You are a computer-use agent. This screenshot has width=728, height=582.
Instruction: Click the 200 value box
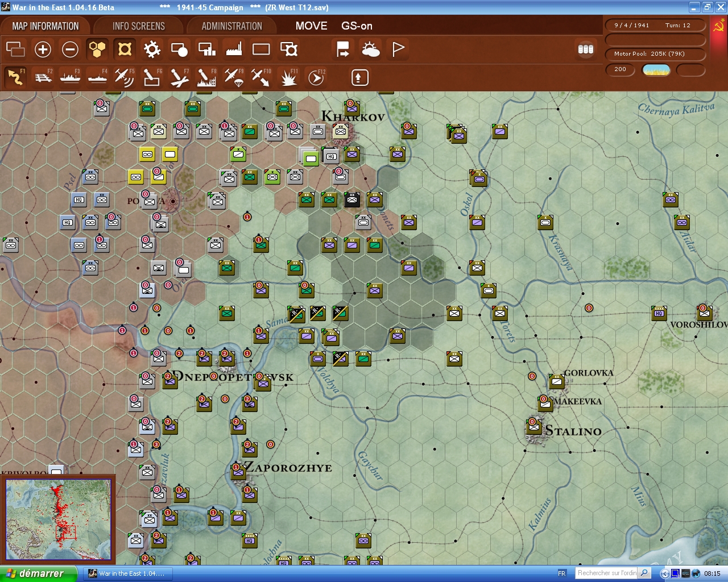tap(621, 70)
